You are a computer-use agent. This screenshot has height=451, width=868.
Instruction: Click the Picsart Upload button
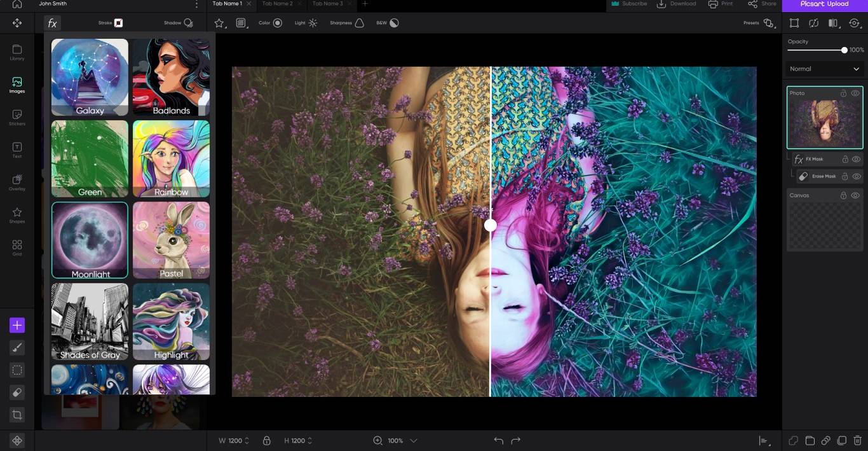[826, 4]
